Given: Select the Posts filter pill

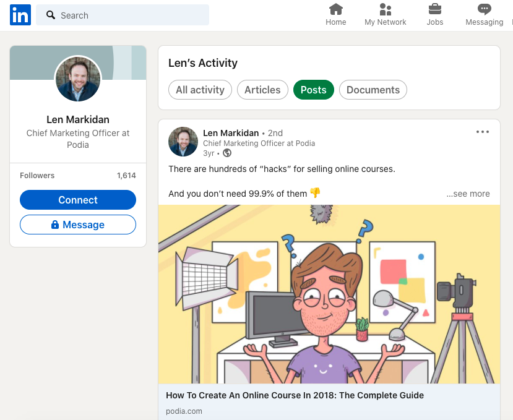Looking at the screenshot, I should 313,90.
